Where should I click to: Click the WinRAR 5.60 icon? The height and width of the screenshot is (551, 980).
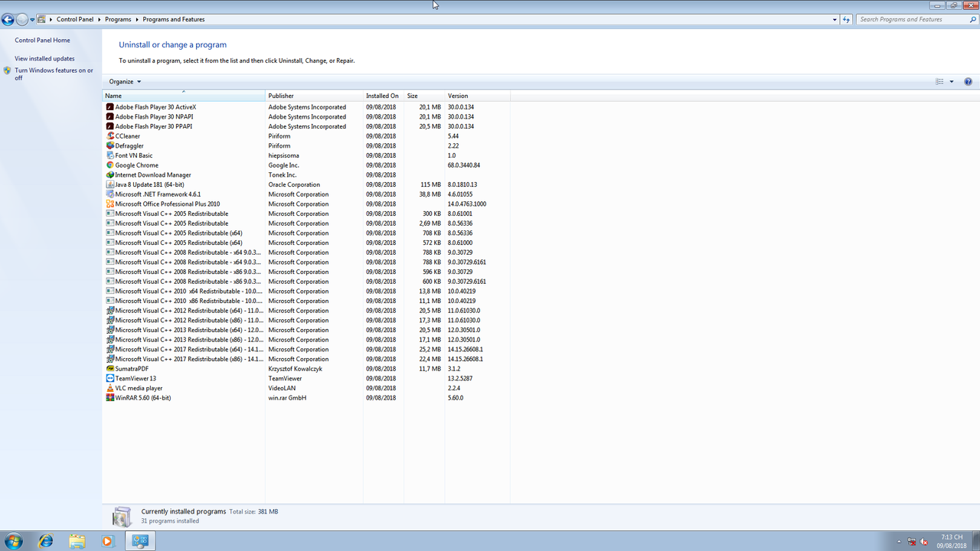pyautogui.click(x=110, y=398)
